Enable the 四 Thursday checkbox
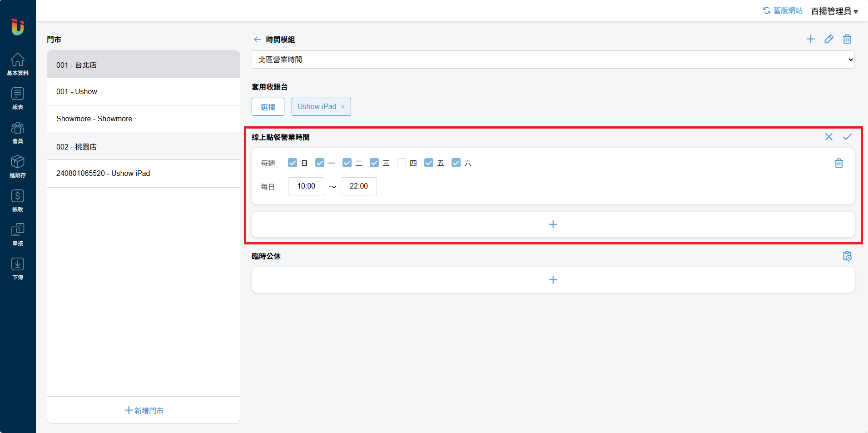The image size is (868, 433). tap(402, 163)
